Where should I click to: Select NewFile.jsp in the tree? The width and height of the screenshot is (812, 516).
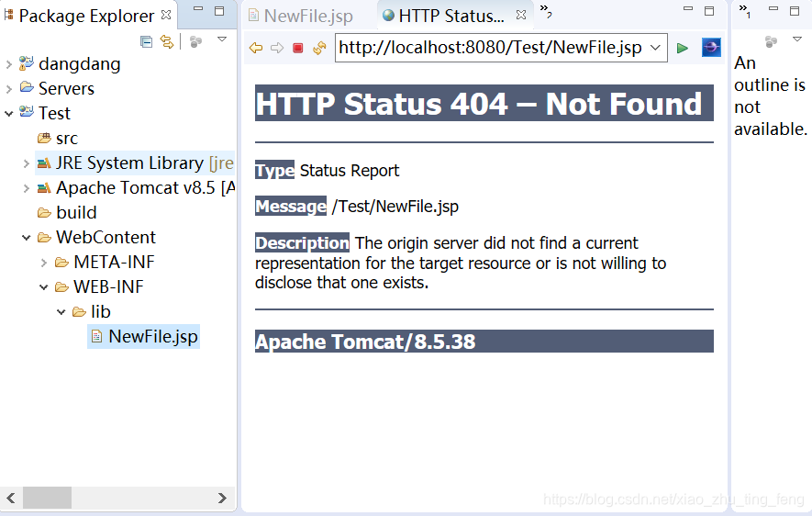[x=153, y=337]
